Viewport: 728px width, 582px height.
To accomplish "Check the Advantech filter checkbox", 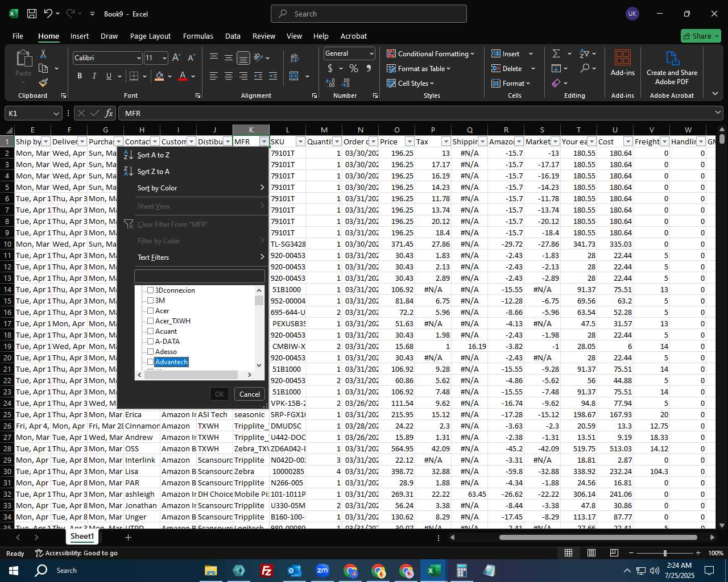I will (x=151, y=362).
